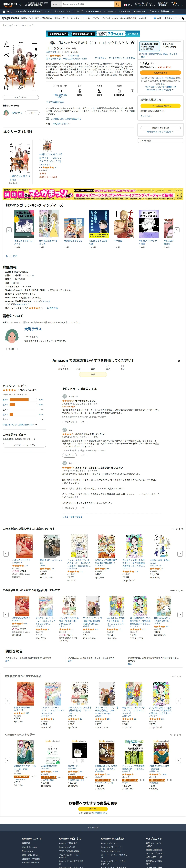Screen dimensions: 186x868
Task: Expand Kindleライブラリへの配信 under 注文を確定する
Action: click(x=160, y=90)
